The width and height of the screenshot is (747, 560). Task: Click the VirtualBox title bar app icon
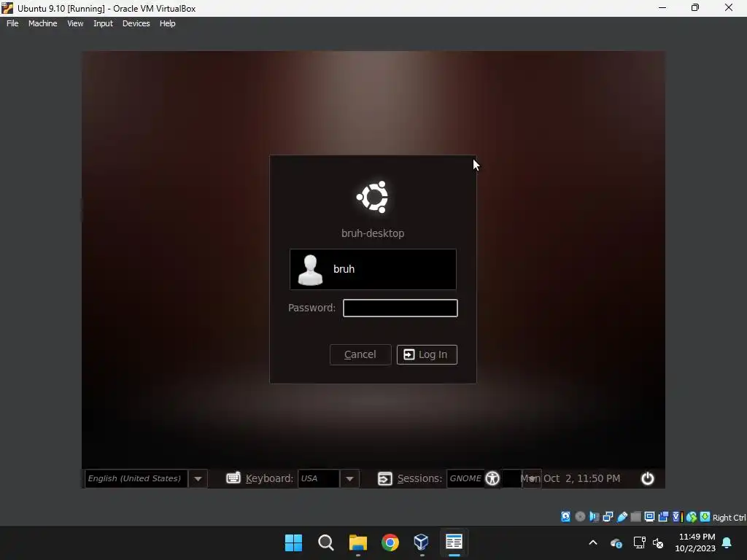(x=7, y=8)
